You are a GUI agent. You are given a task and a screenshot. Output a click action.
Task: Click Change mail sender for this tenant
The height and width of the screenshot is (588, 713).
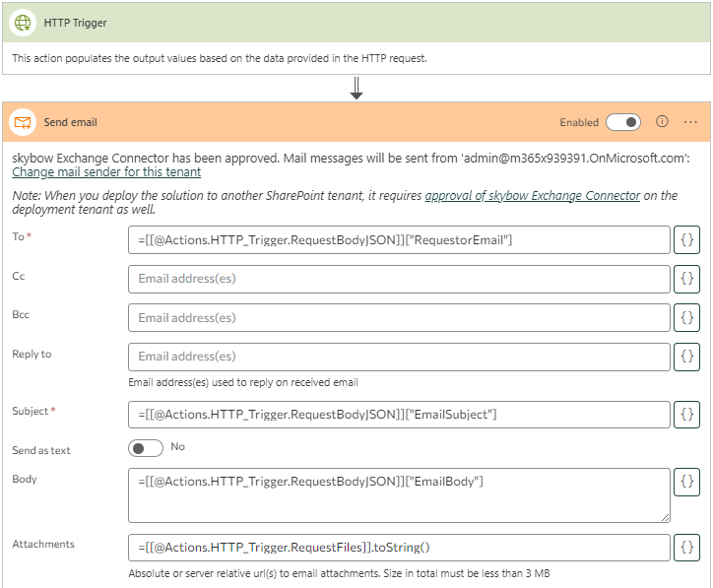pos(106,172)
